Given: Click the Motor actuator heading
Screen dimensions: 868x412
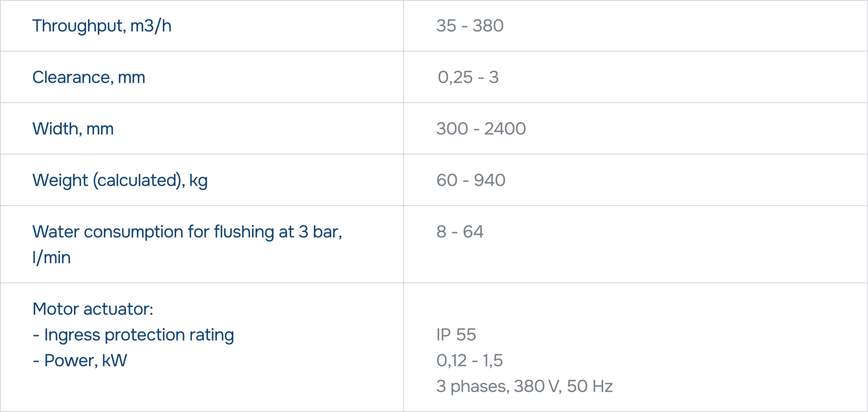Looking at the screenshot, I should tap(93, 309).
